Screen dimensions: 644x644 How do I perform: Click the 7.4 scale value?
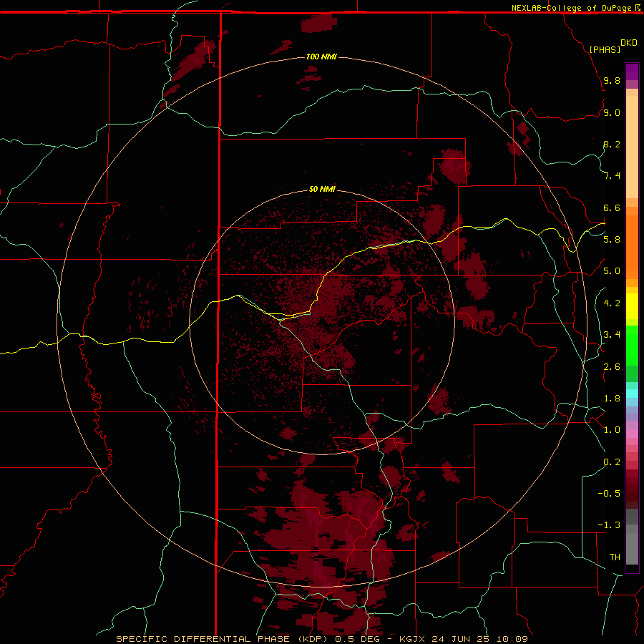click(612, 176)
